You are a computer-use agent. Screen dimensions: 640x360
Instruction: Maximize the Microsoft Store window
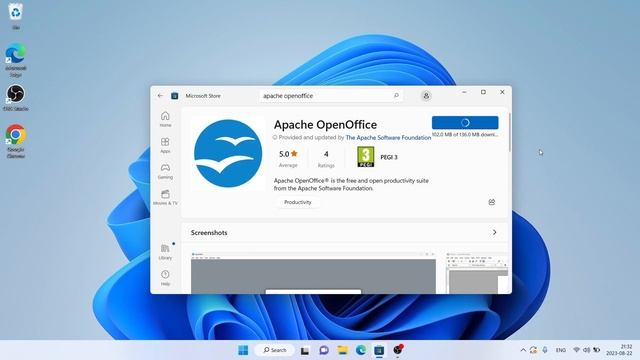(x=483, y=92)
